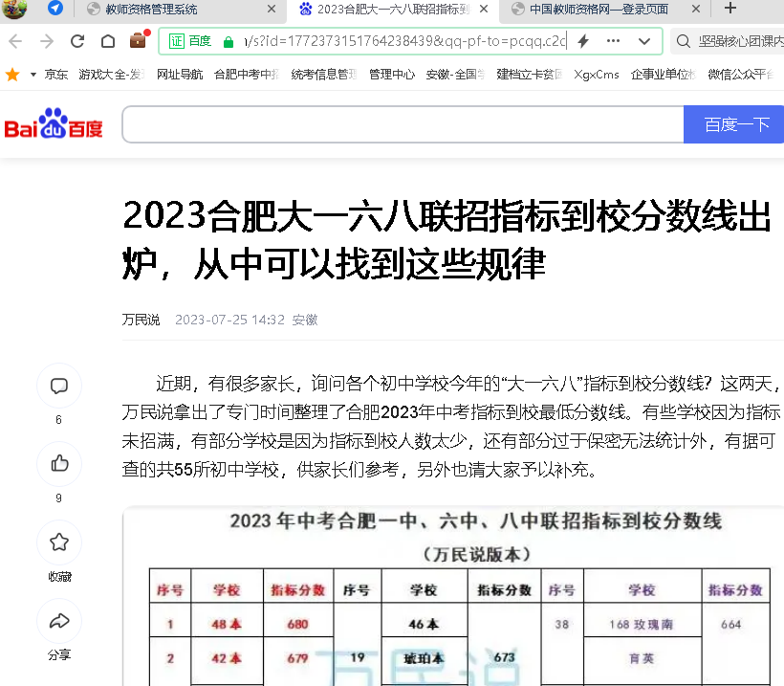Expand address bar dropdown chevron

click(644, 41)
